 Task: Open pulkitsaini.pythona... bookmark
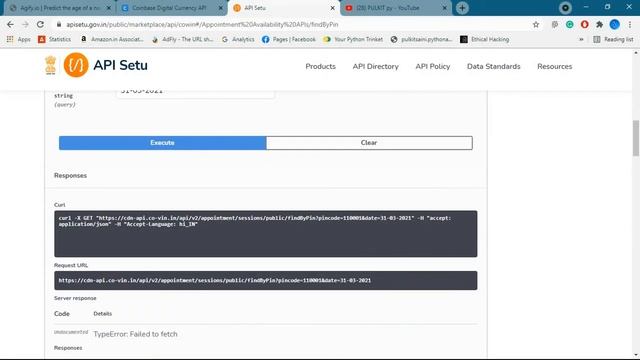click(421, 40)
